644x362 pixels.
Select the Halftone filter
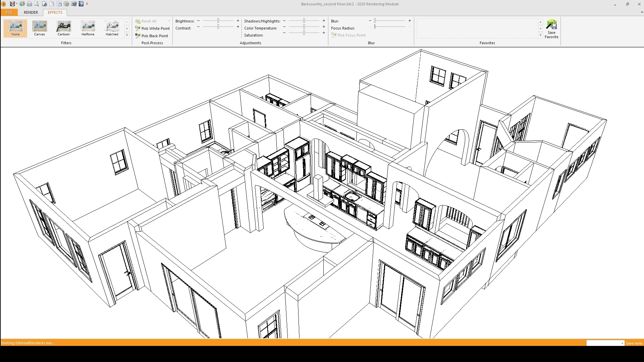click(88, 28)
